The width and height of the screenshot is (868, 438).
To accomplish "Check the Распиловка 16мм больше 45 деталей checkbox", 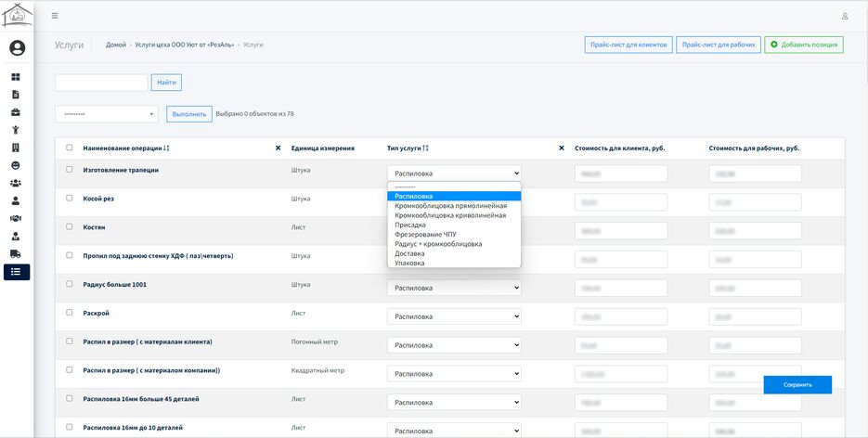I will 70,398.
